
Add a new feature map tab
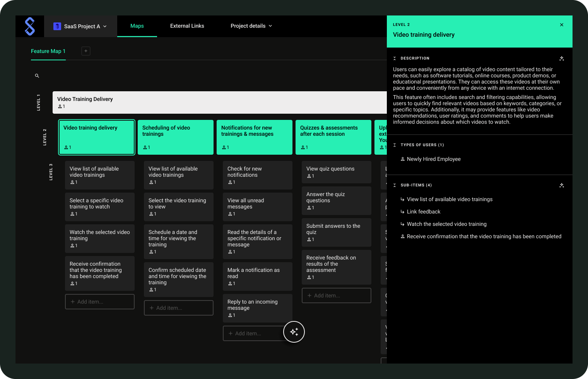tap(86, 51)
